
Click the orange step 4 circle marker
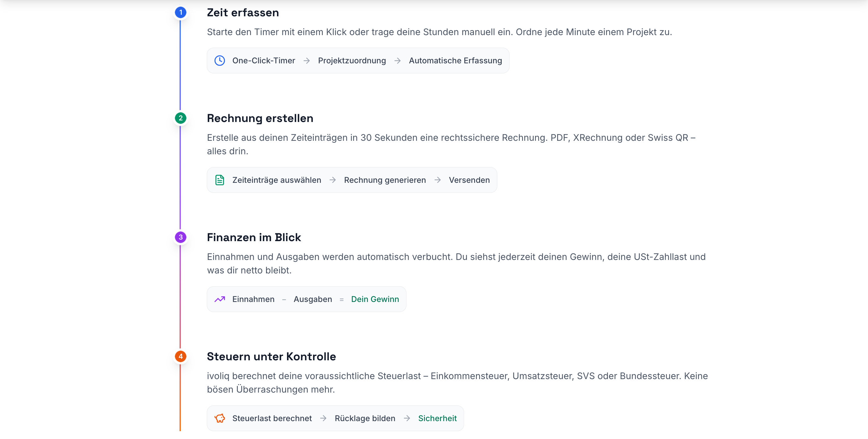click(180, 356)
